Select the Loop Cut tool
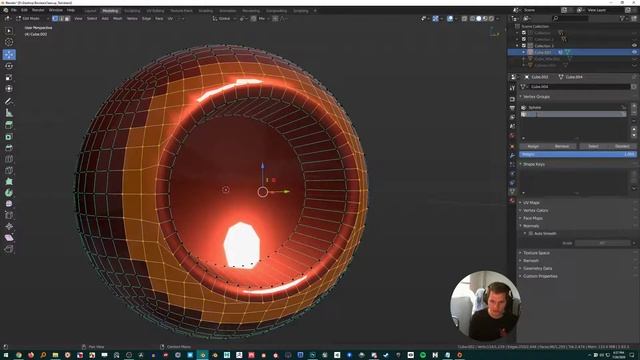640x360 pixels. [x=9, y=159]
